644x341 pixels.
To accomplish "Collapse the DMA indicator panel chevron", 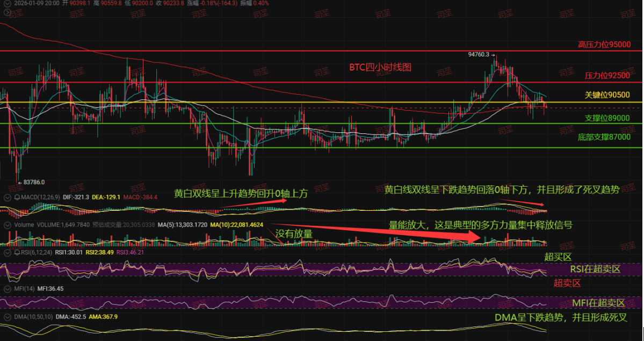I will click(7, 317).
